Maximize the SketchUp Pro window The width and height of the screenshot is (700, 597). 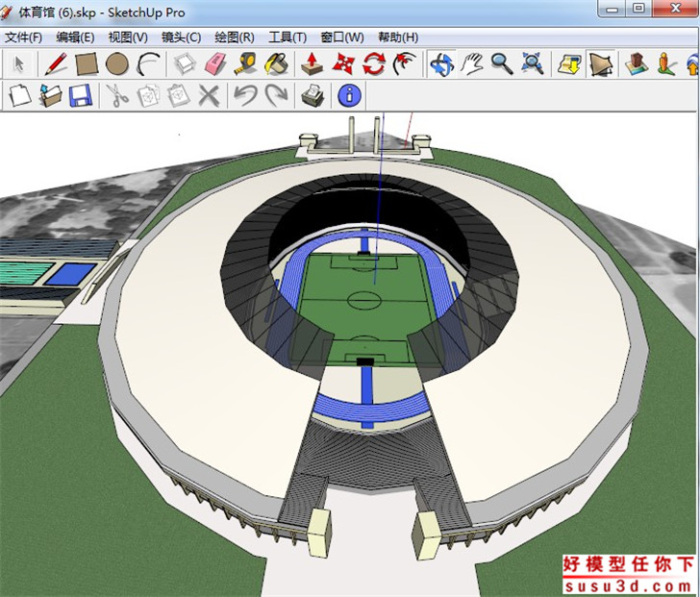pyautogui.click(x=638, y=8)
